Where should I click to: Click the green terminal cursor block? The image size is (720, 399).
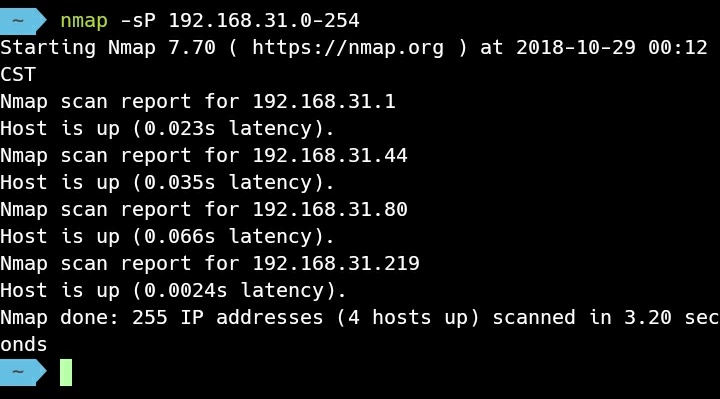[x=66, y=372]
